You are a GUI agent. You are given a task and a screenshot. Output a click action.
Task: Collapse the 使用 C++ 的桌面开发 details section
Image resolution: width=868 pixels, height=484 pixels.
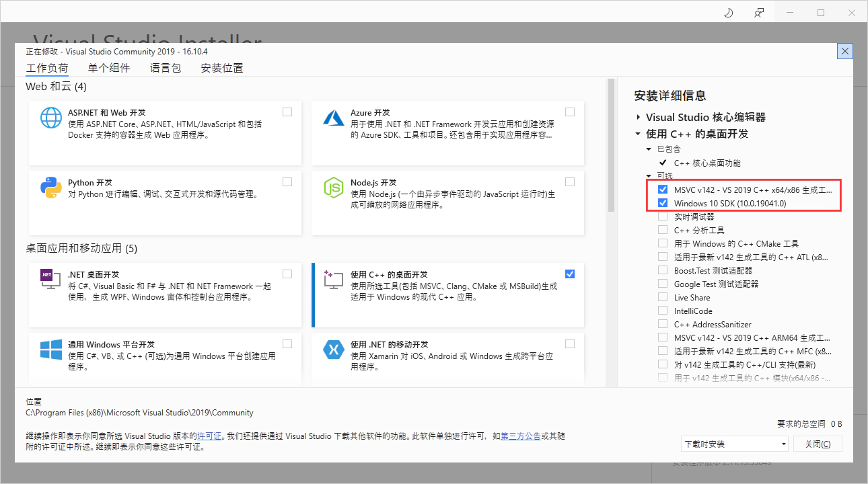tap(638, 134)
